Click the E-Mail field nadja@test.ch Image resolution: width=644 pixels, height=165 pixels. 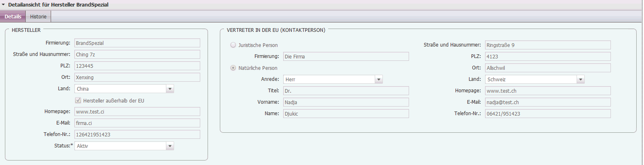(x=548, y=102)
